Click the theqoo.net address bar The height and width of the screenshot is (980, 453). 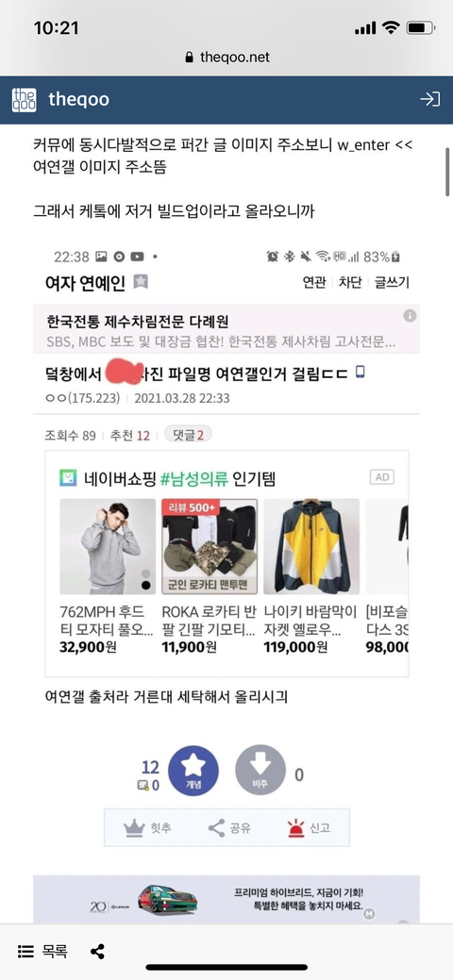[227, 58]
